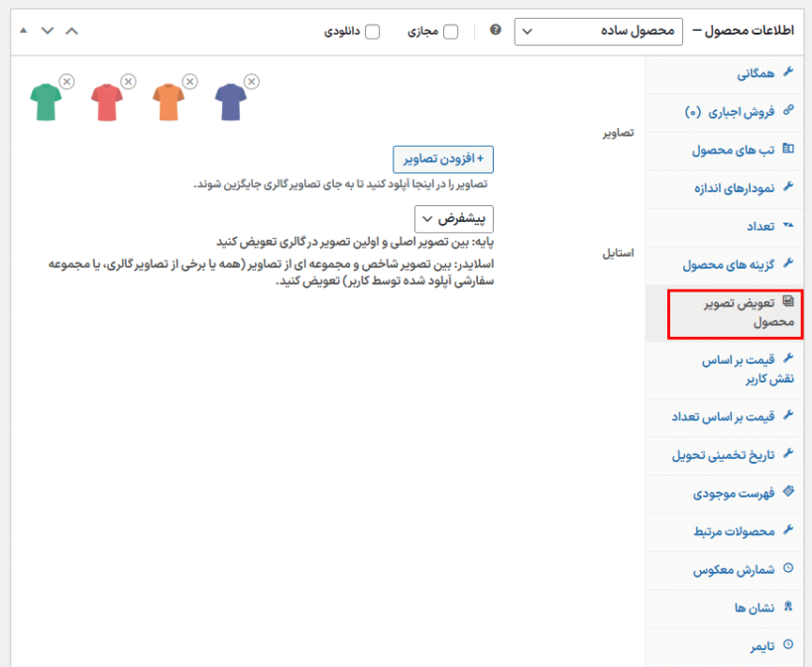Remove the green t-shirt image

pos(66,81)
